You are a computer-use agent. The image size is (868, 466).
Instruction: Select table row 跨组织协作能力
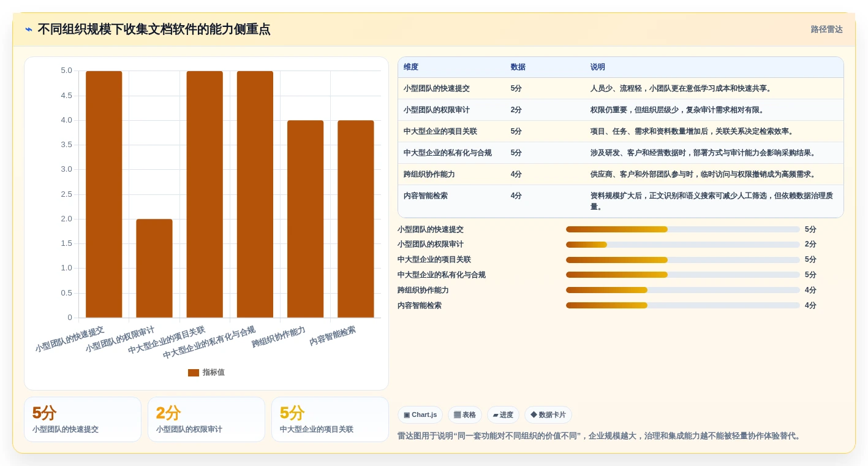tap(621, 174)
